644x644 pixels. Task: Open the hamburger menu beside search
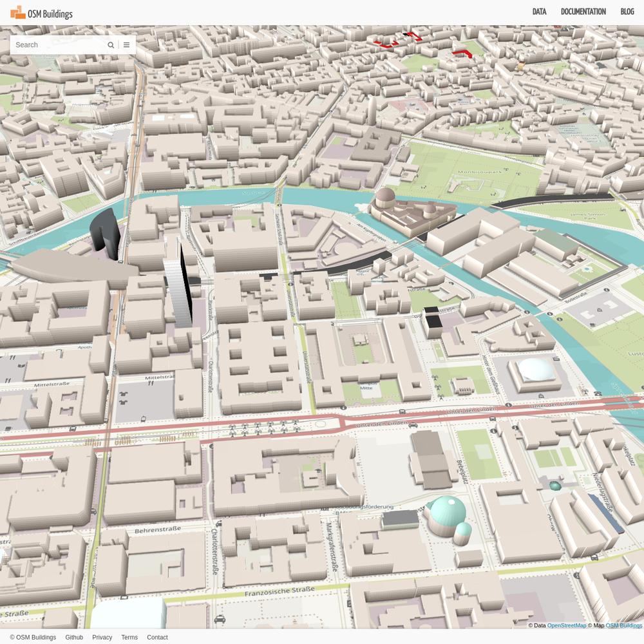coord(127,45)
